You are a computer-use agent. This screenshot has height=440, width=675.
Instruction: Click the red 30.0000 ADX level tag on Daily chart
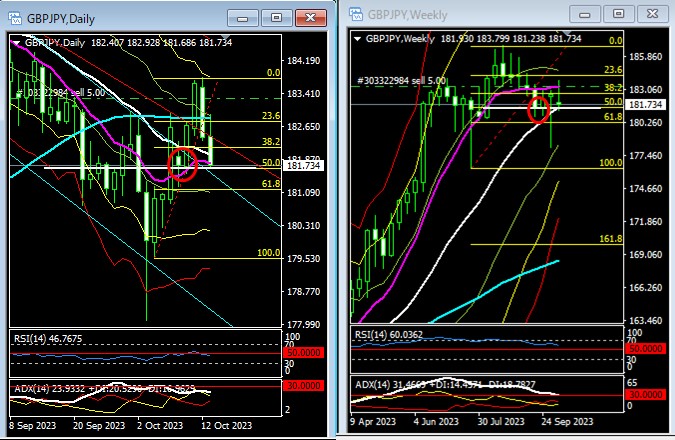click(302, 386)
